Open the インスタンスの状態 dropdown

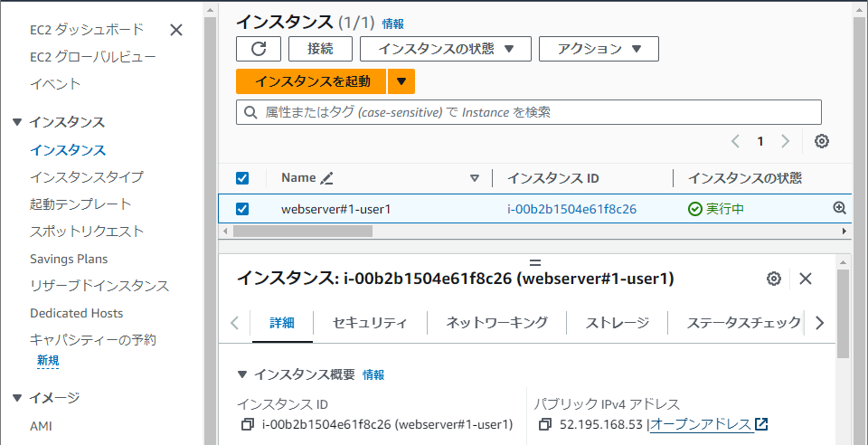pyautogui.click(x=446, y=49)
